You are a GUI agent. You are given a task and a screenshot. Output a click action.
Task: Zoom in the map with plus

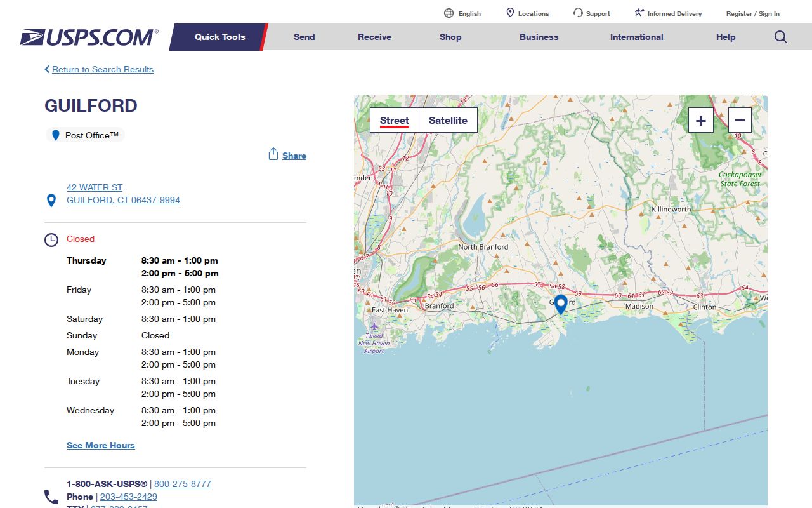[701, 120]
